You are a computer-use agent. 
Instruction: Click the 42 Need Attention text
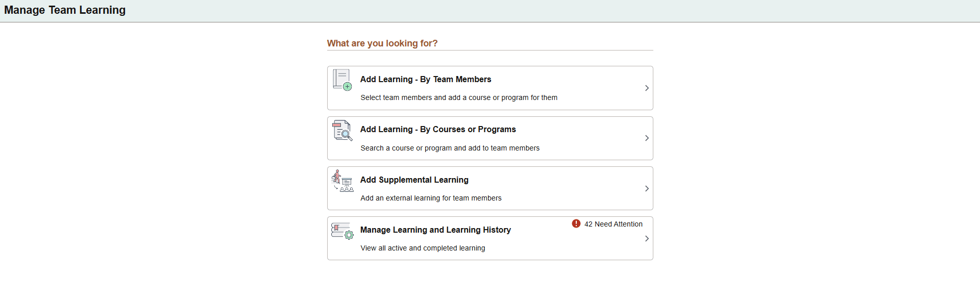pos(614,224)
